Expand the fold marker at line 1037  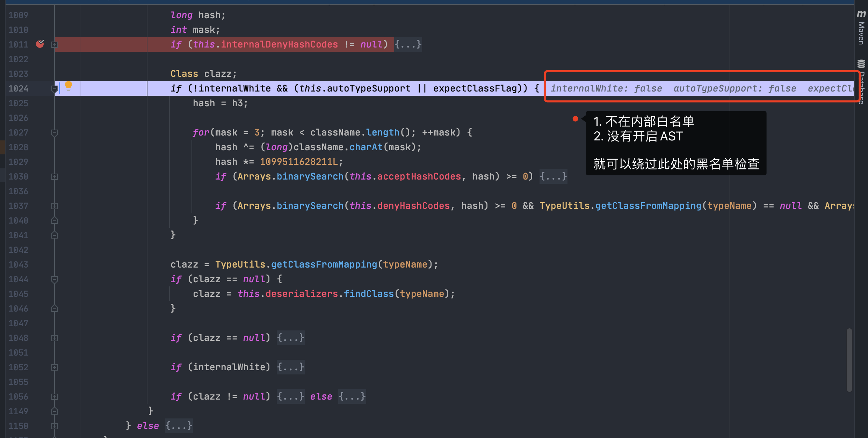(x=54, y=206)
